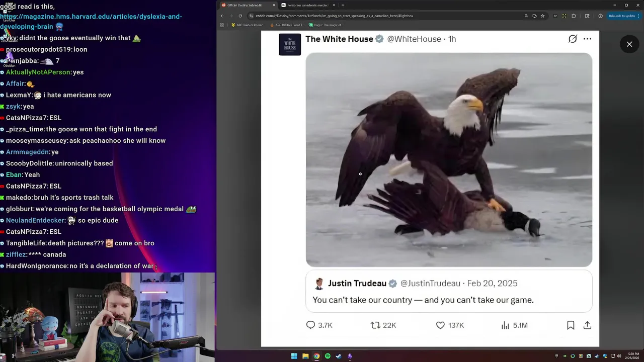Click The White House account name
The height and width of the screenshot is (362, 644).
coord(339,39)
